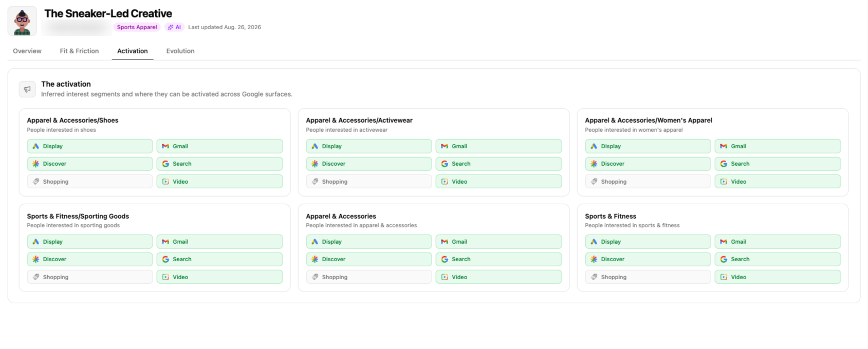Click 'People interested in shoes' text

[61, 130]
